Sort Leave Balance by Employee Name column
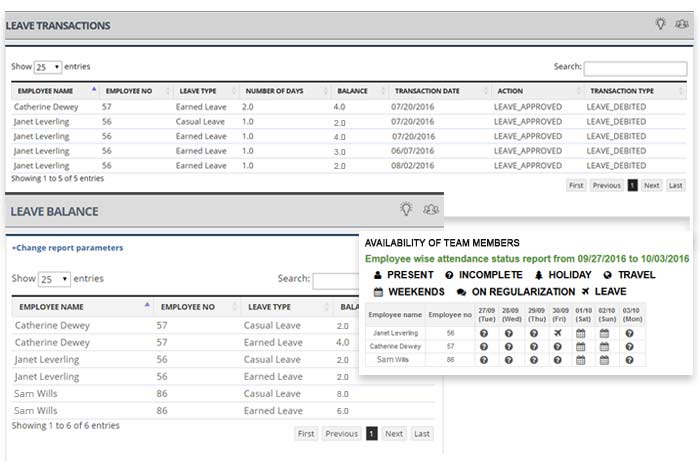 tap(82, 307)
